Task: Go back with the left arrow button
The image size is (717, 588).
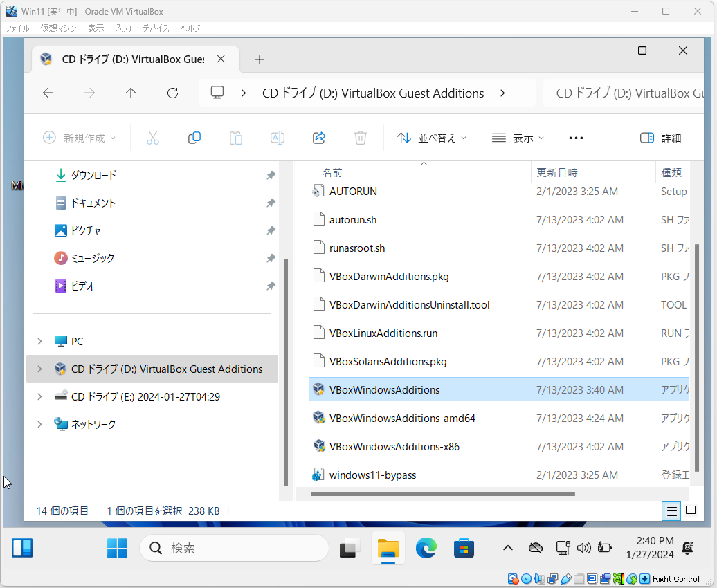Action: pyautogui.click(x=48, y=93)
